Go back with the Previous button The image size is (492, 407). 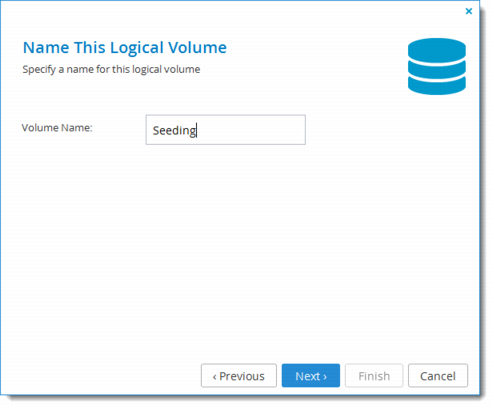(x=239, y=376)
